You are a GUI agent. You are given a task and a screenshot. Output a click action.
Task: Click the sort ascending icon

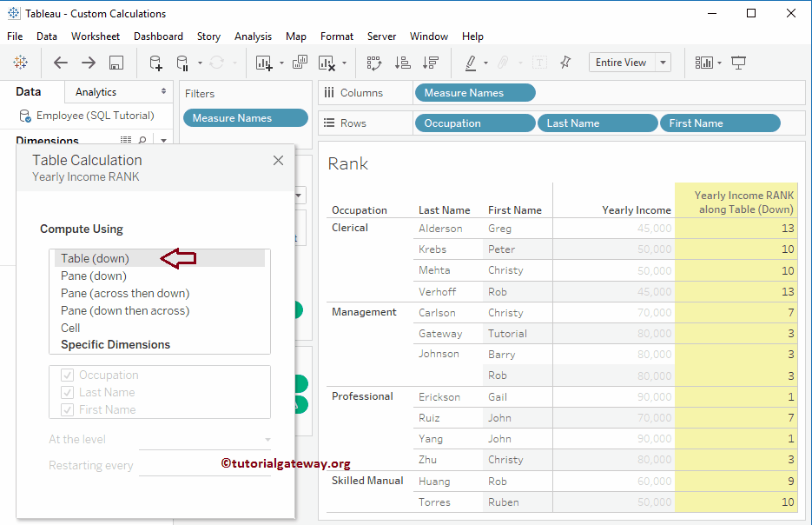pyautogui.click(x=402, y=63)
